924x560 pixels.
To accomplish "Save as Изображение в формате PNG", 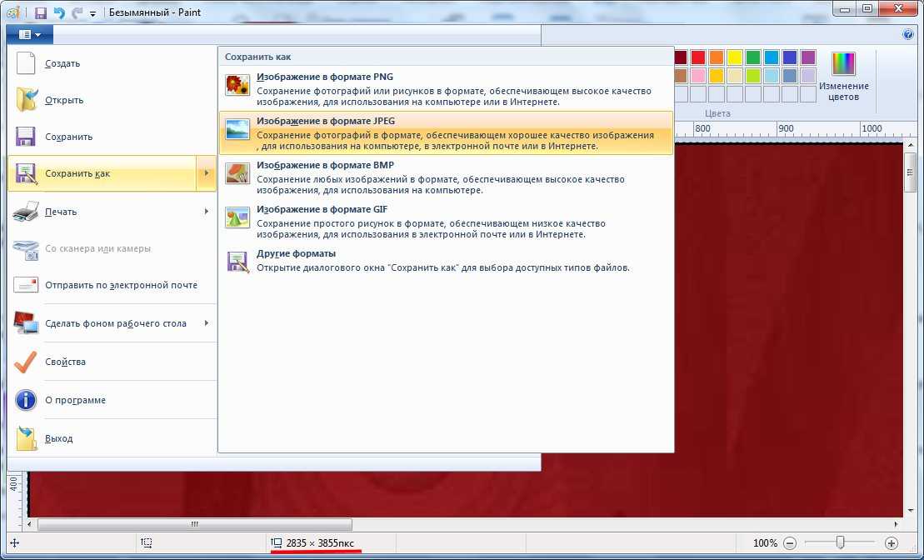I will click(x=446, y=88).
